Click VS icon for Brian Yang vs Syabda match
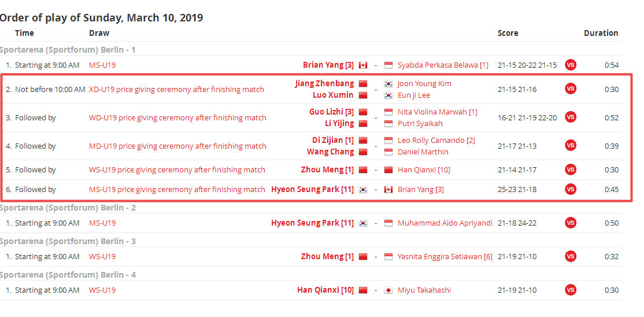Viewport: 644px width, 317px height. point(570,65)
